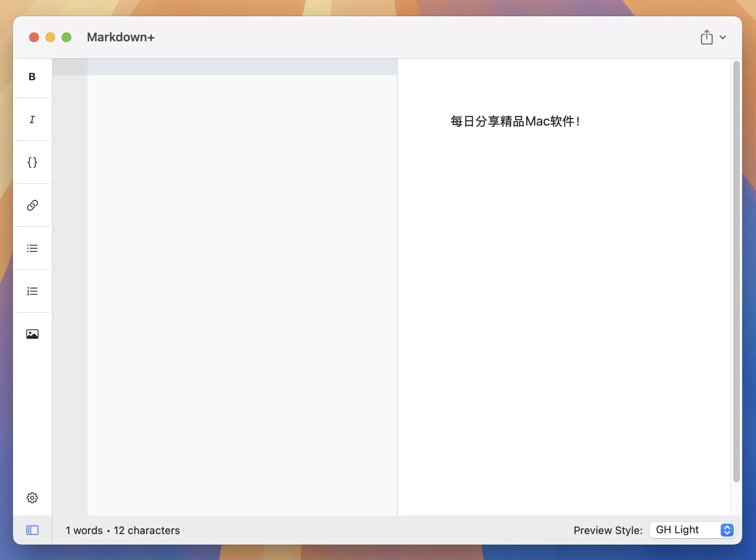Insert an image with the picture icon
Screen dimensions: 756x560
click(32, 334)
